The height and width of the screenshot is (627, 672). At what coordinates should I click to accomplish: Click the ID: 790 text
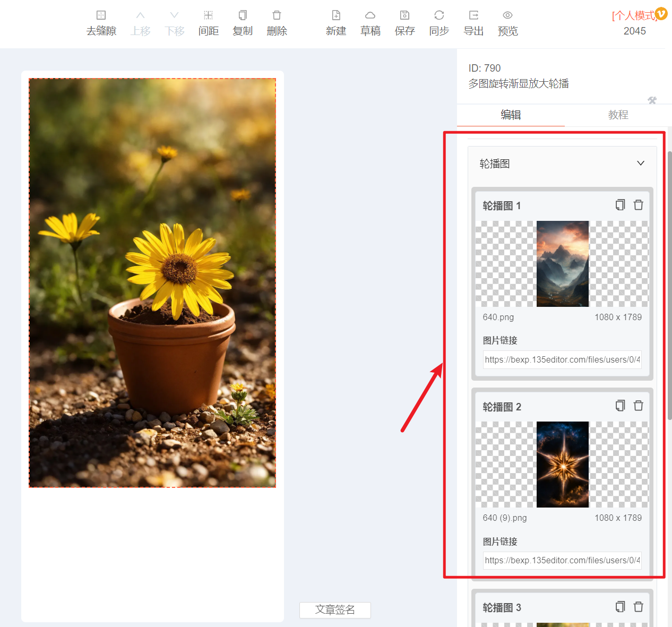click(485, 68)
